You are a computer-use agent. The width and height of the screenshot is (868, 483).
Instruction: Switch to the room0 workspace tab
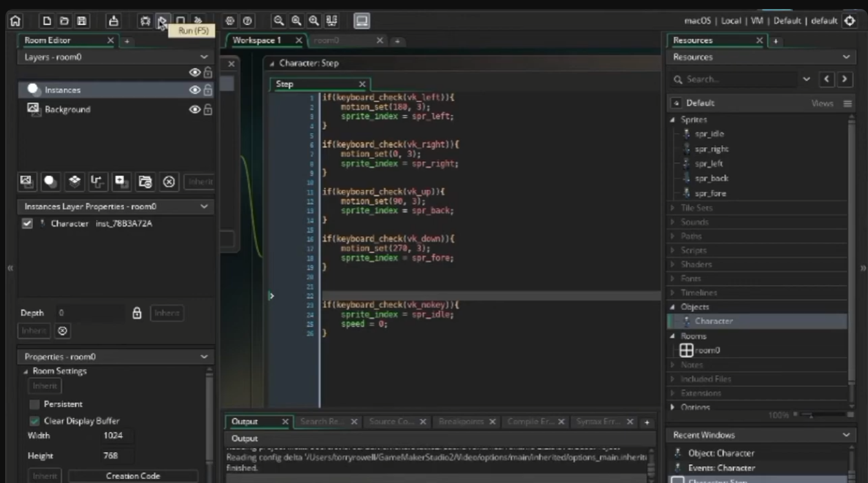click(x=326, y=40)
